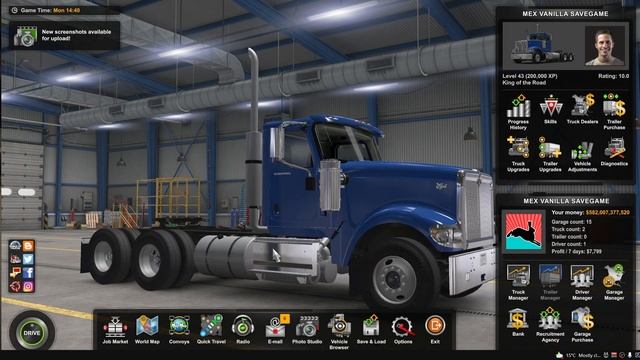Open the Truck Manager
Viewport: 640px width, 360px height.
tap(518, 282)
